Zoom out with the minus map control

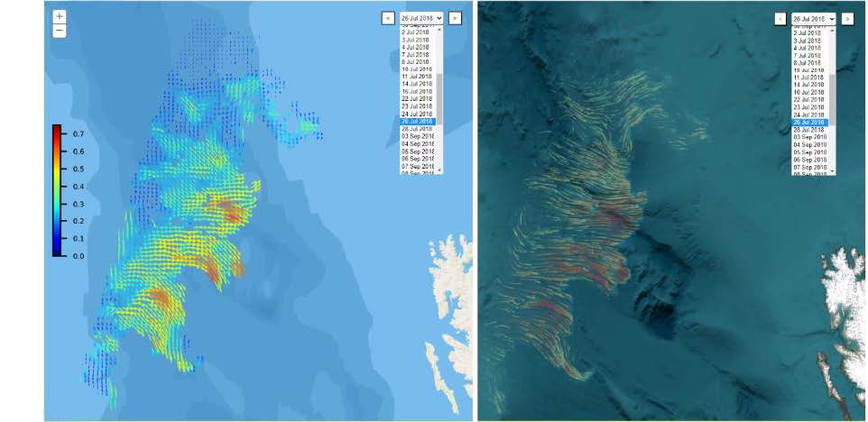pyautogui.click(x=60, y=31)
